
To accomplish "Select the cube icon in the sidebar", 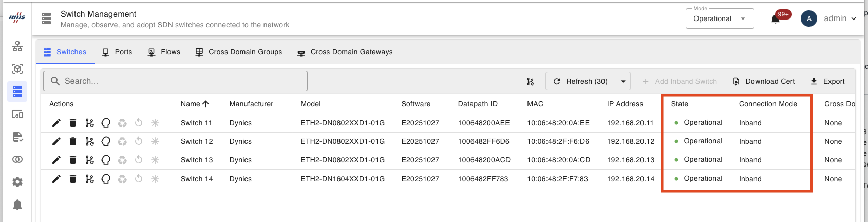I will 17,69.
